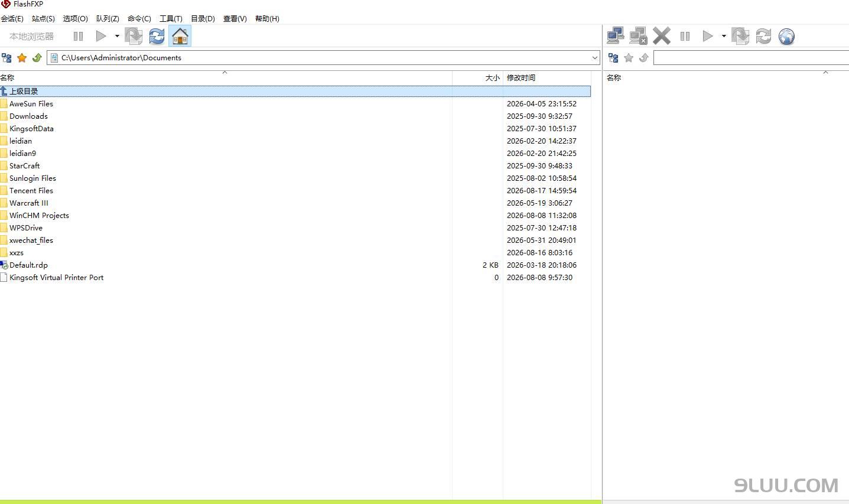Select the WinCHM Projects folder
This screenshot has width=849, height=504.
[295, 216]
